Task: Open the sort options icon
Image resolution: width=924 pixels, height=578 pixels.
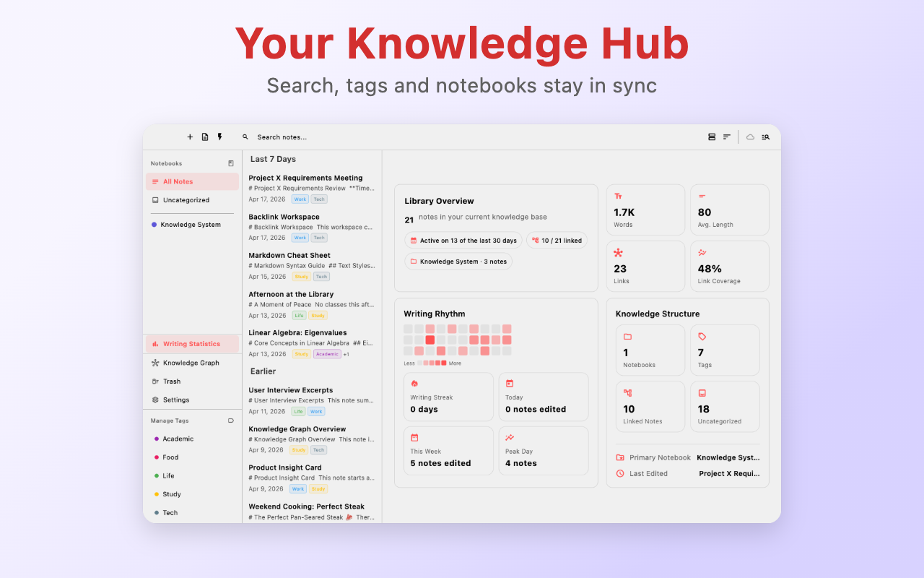Action: coord(727,137)
